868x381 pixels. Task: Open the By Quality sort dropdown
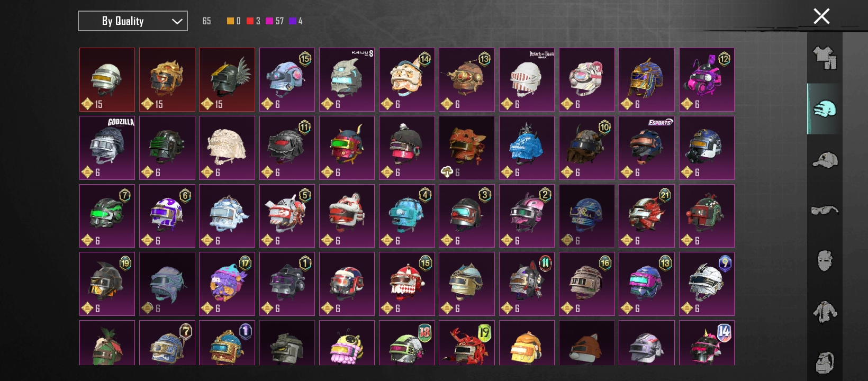point(133,21)
